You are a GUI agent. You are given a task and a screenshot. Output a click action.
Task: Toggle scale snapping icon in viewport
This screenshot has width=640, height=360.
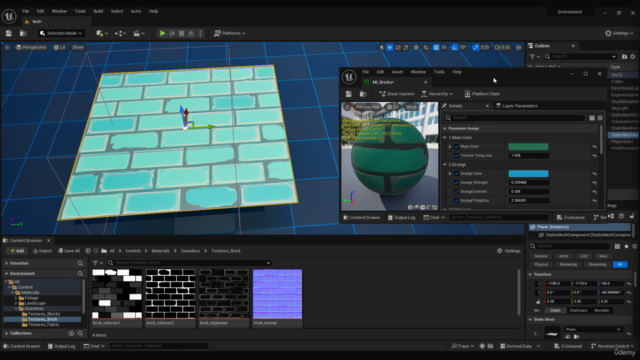pos(476,47)
